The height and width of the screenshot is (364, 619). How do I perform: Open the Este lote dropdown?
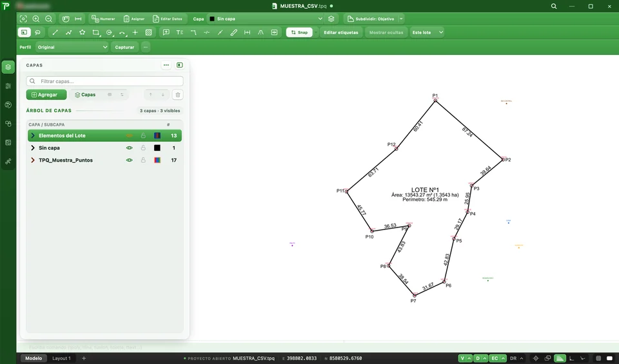tap(427, 32)
